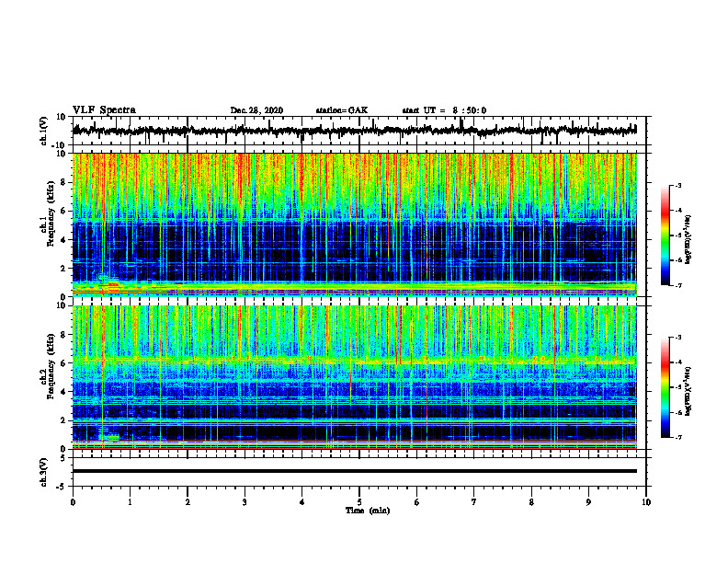Click the "VLF Spectra" plot title
728x563 pixels.
tap(104, 110)
